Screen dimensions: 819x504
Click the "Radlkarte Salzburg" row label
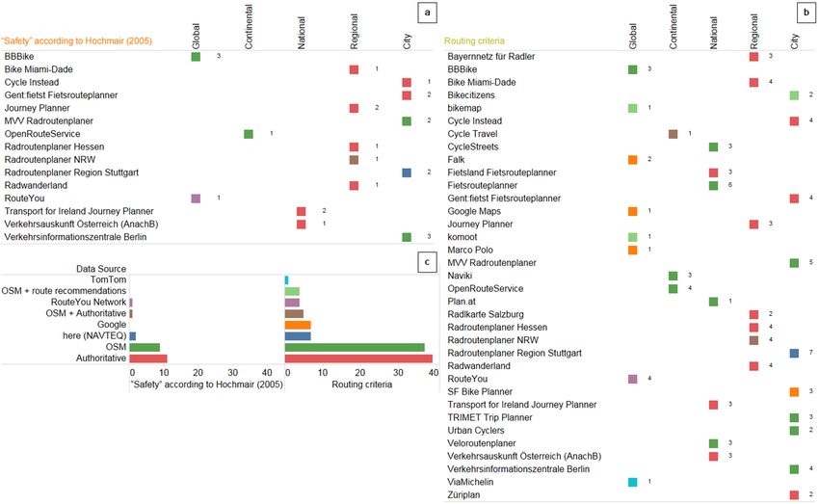pos(486,314)
